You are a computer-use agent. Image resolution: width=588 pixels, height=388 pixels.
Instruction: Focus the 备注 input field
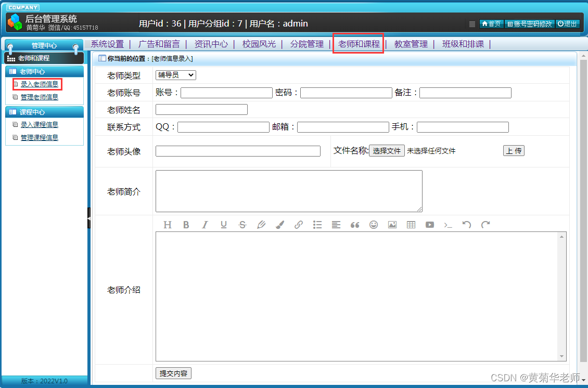pos(465,93)
